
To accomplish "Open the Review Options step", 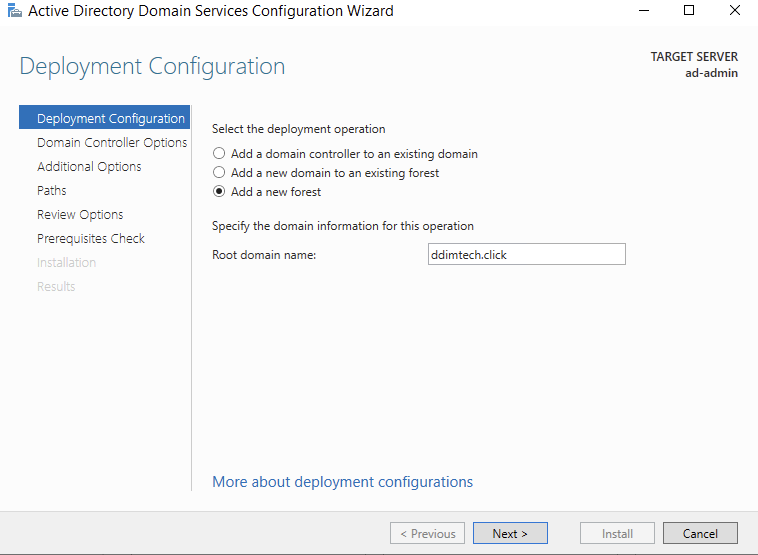I will [80, 214].
